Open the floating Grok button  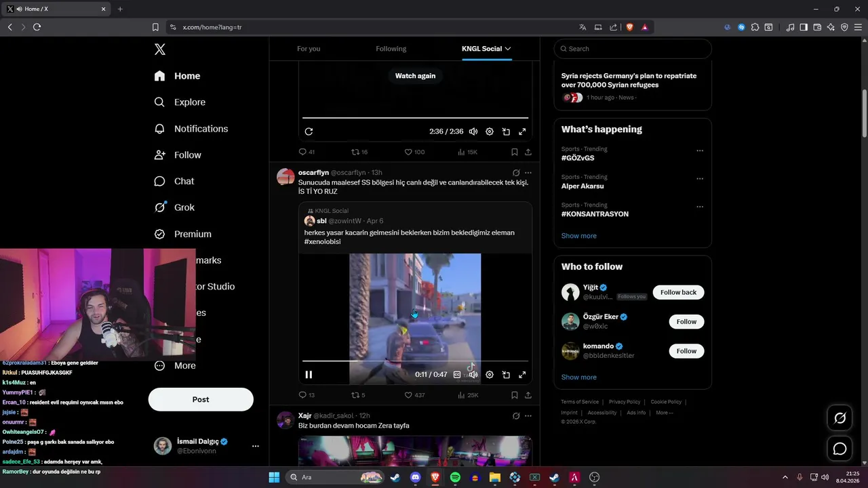[x=840, y=418]
